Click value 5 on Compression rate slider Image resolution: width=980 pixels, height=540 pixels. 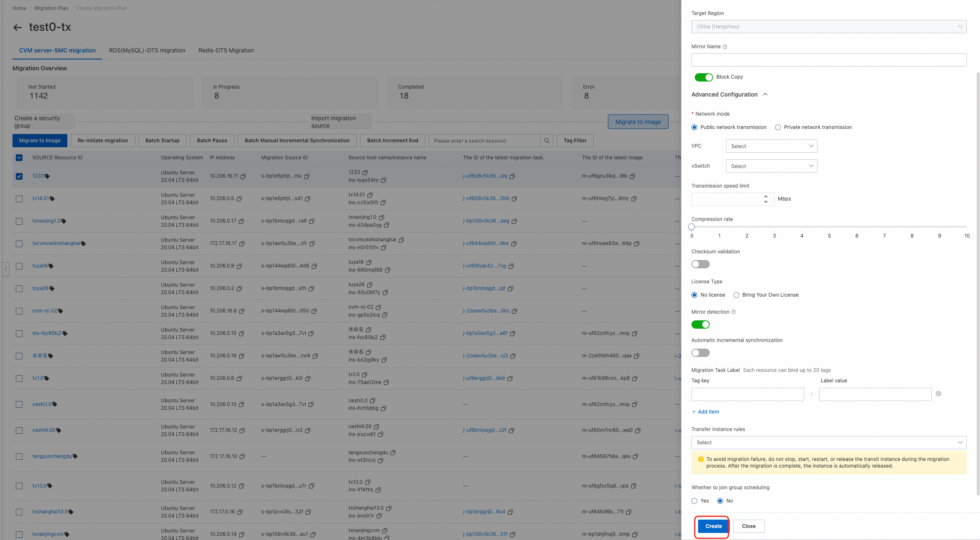[x=829, y=227]
